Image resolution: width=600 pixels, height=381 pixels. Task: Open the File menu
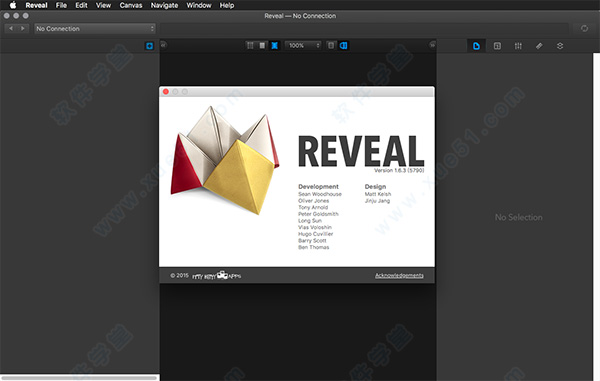61,5
